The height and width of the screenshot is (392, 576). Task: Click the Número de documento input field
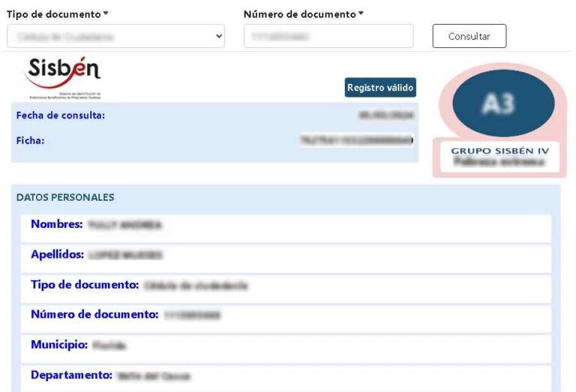coord(328,36)
